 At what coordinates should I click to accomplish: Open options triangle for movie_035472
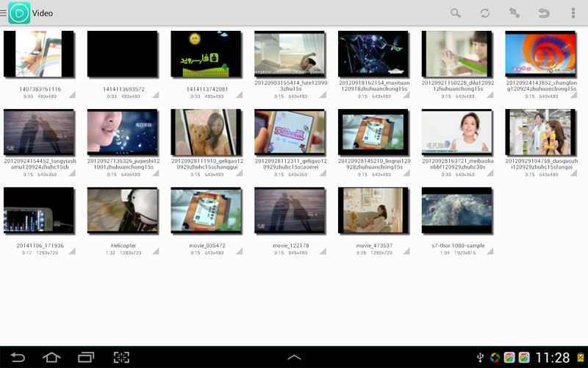pos(240,251)
